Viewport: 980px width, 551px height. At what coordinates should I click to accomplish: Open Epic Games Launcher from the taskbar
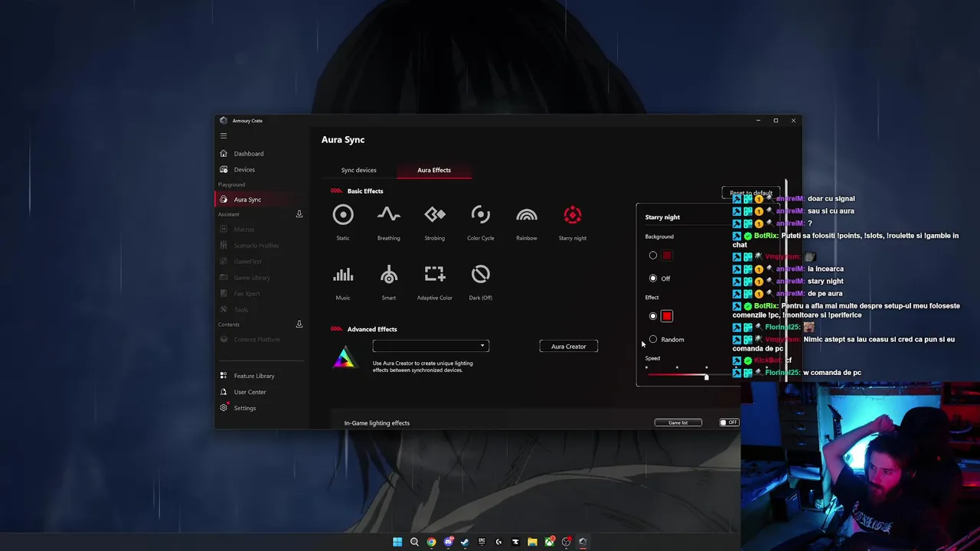click(x=482, y=542)
